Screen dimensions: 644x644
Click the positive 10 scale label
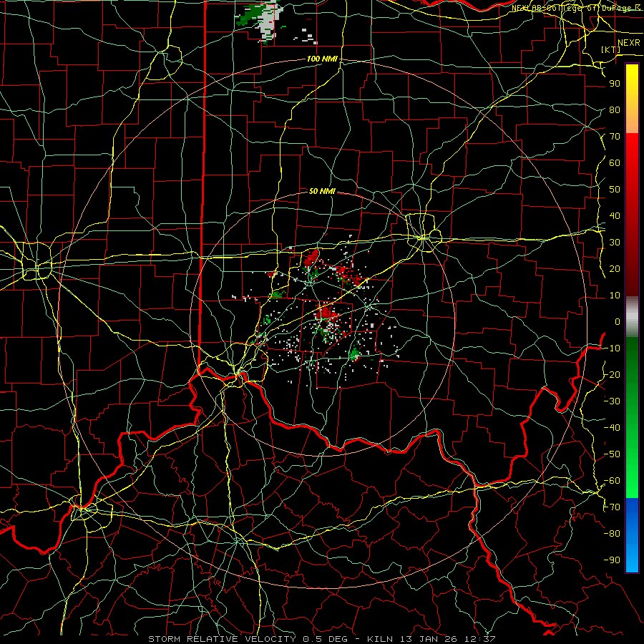click(615, 296)
